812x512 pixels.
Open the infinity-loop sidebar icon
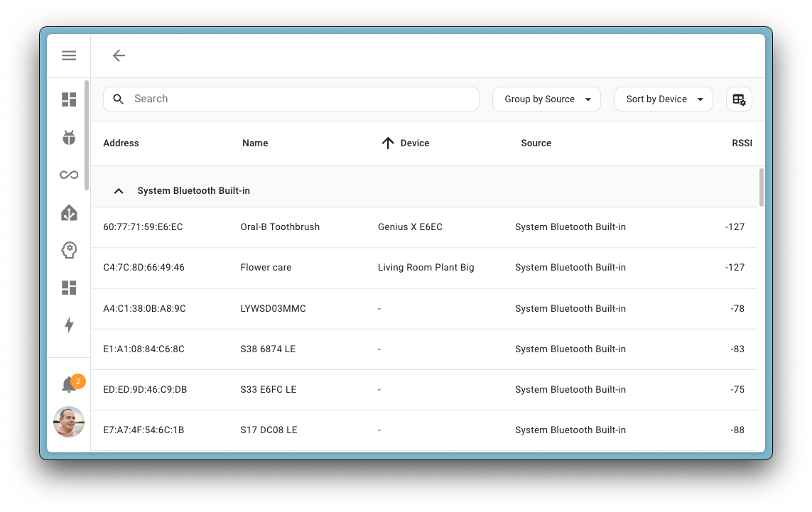(69, 174)
